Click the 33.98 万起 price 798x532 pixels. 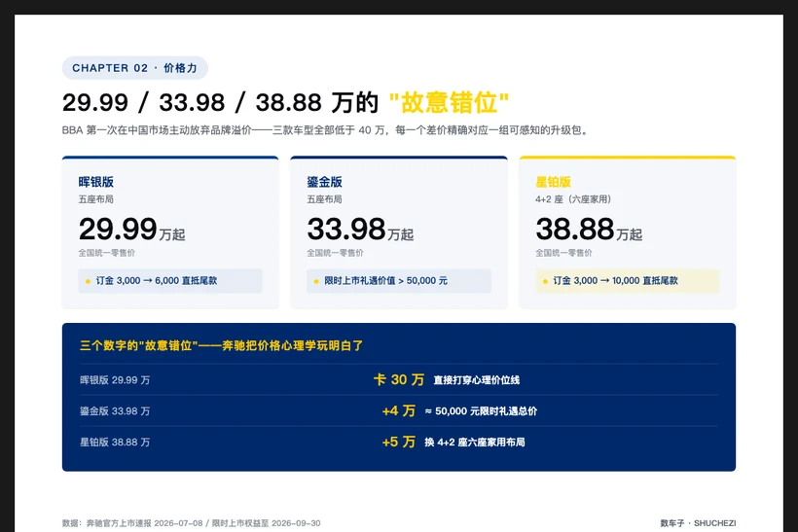[x=360, y=229]
